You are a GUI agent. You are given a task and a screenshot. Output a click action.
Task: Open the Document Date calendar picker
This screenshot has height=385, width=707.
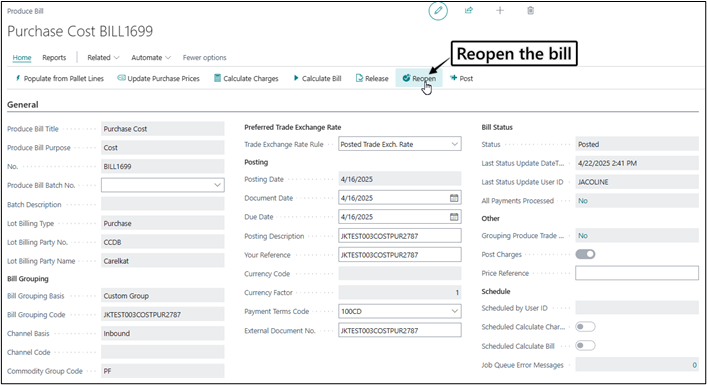tap(454, 198)
